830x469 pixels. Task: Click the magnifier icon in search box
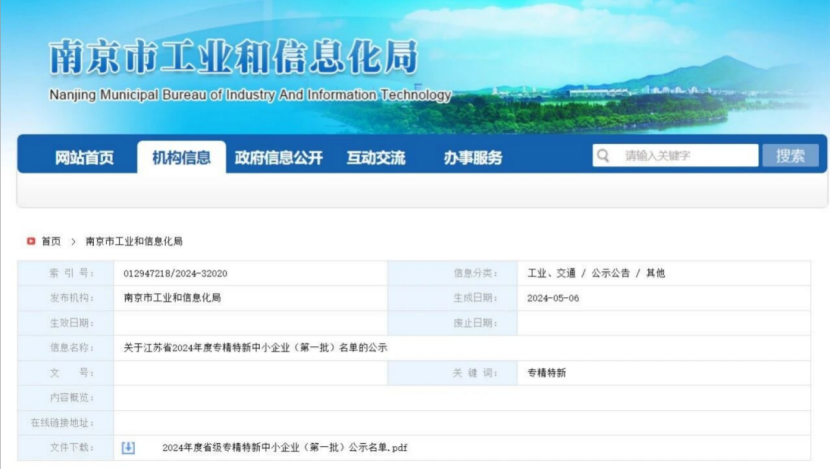click(603, 156)
